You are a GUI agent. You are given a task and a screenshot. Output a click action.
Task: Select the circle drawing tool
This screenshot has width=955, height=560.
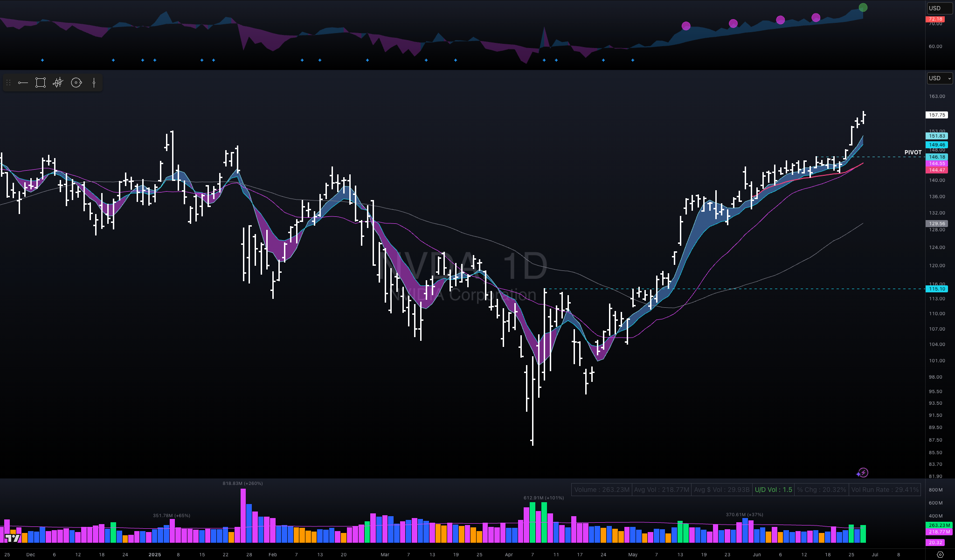[x=76, y=83]
